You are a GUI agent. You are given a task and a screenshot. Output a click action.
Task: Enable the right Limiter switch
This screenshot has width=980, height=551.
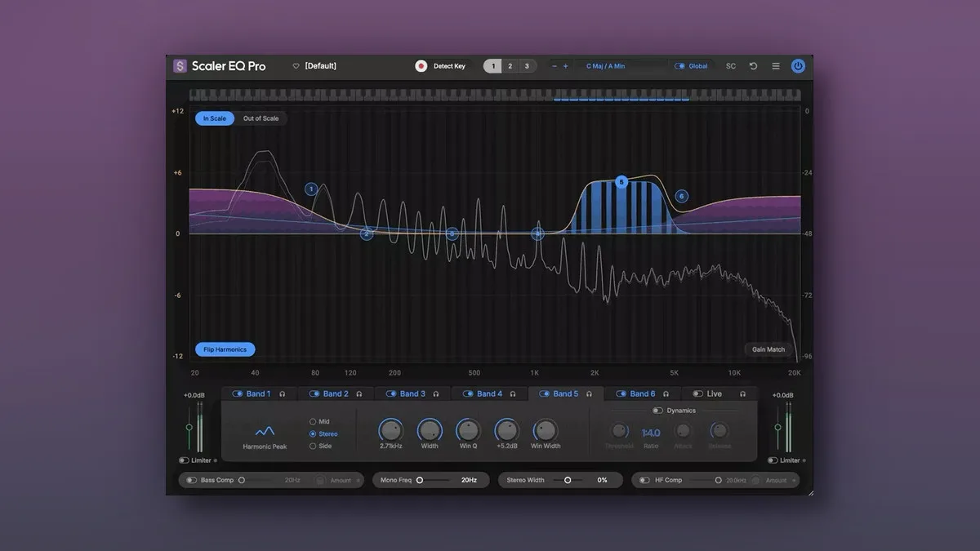point(773,460)
